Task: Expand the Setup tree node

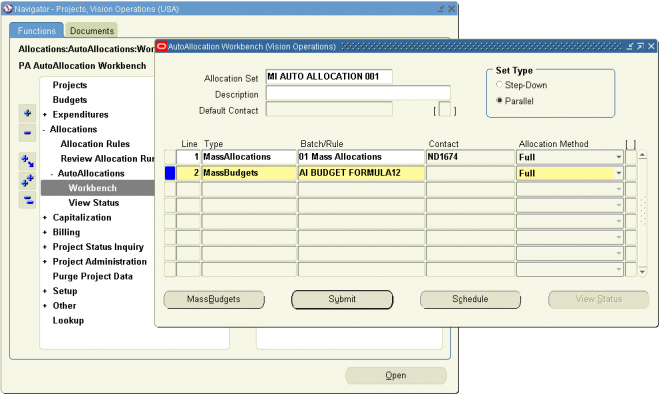Action: [x=45, y=291]
